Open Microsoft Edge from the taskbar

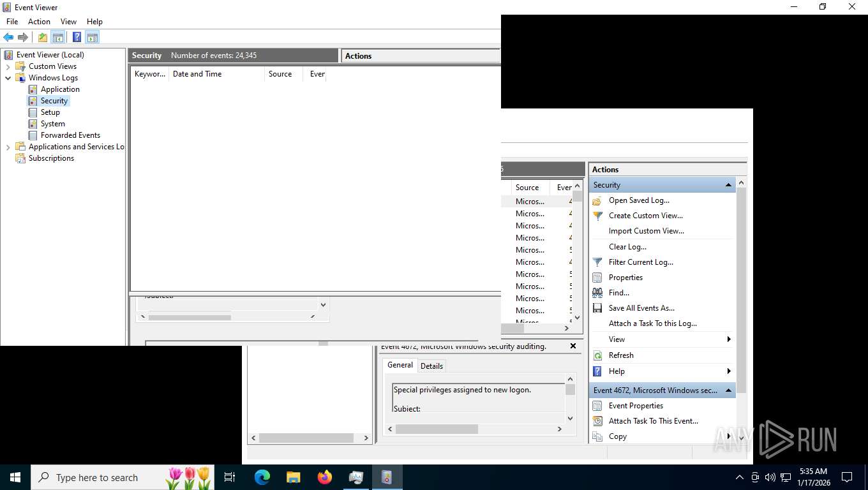click(262, 477)
